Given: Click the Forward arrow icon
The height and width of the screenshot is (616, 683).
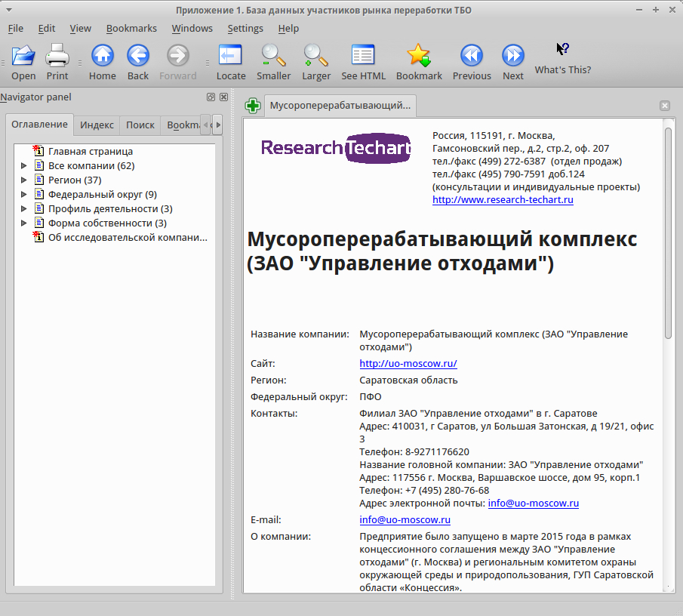Looking at the screenshot, I should click(177, 56).
